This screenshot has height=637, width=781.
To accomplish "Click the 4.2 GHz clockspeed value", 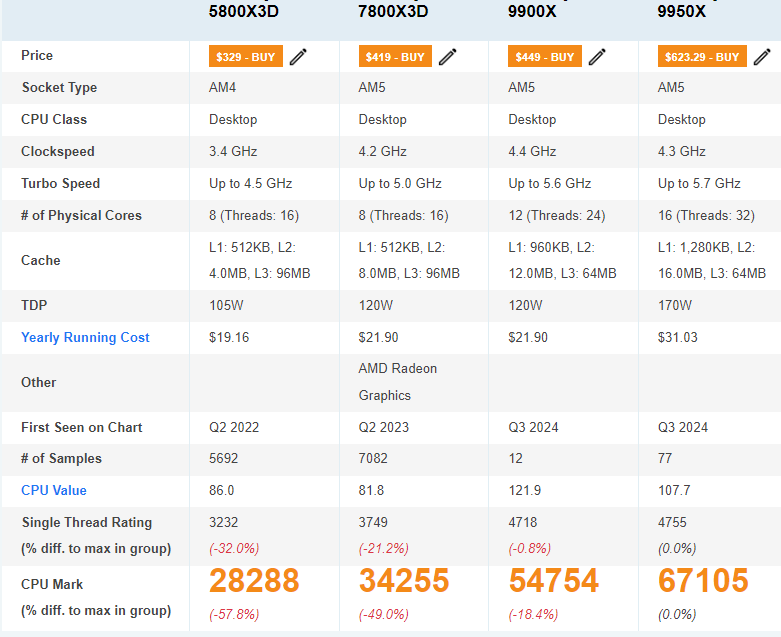I will pos(383,151).
